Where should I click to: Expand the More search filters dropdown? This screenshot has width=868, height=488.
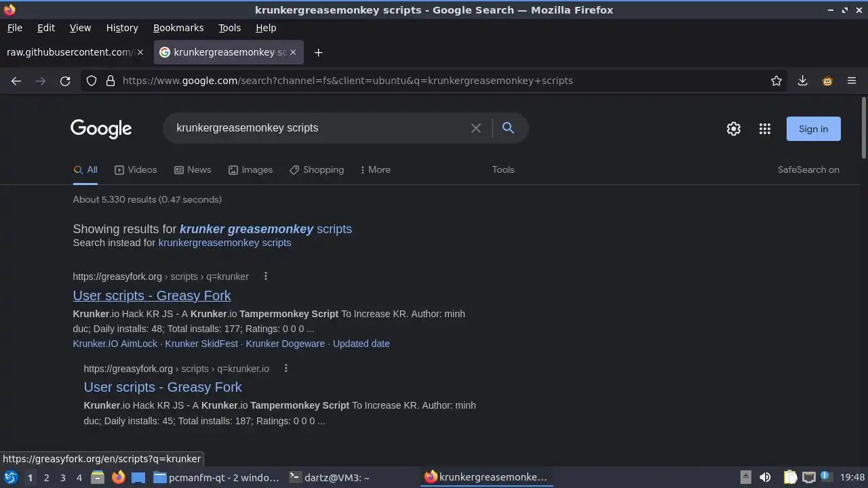coord(375,170)
